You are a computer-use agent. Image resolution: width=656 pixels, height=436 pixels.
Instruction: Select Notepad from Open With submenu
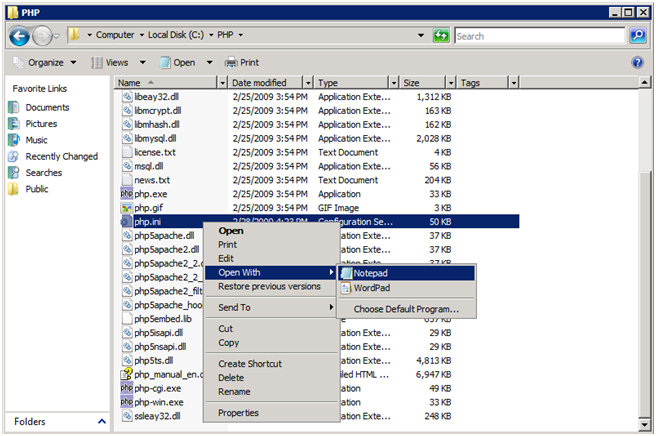point(407,273)
